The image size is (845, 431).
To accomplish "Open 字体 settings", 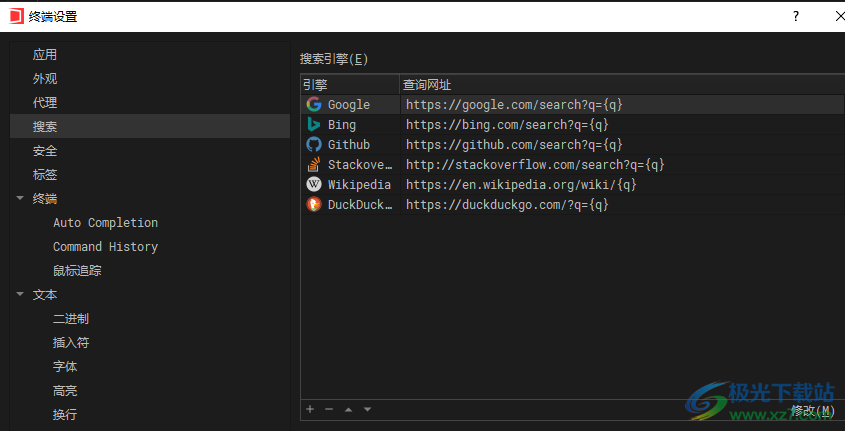I will [65, 366].
